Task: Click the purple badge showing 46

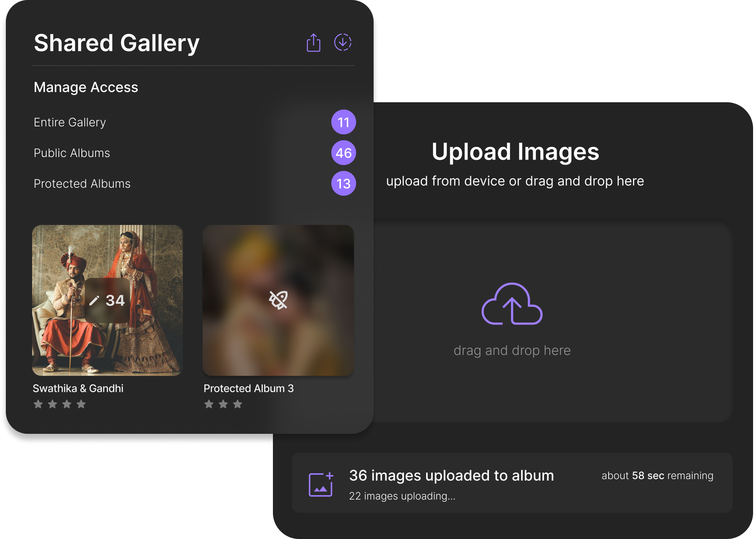Action: 344,153
